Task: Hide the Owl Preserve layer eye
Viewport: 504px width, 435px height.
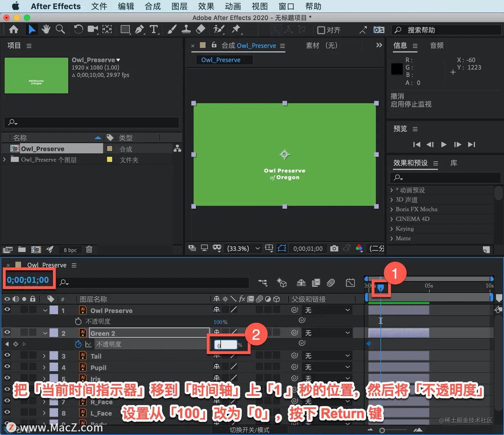Action: tap(7, 310)
